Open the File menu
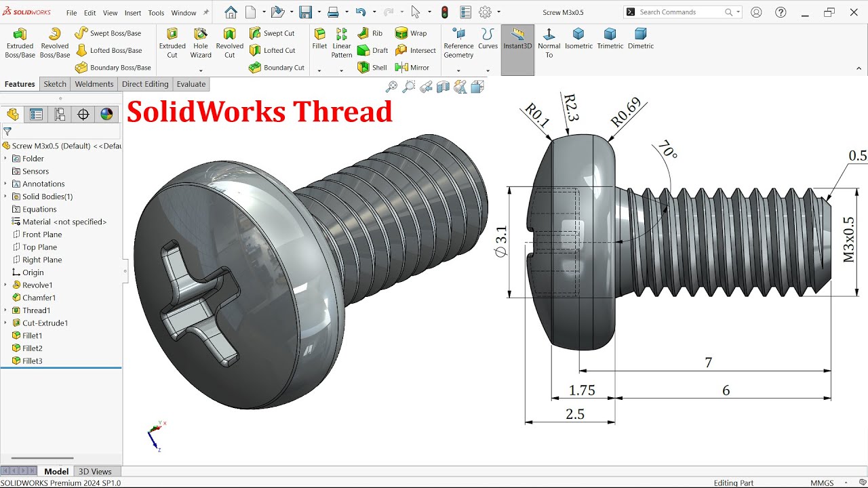The image size is (868, 488). coord(71,13)
